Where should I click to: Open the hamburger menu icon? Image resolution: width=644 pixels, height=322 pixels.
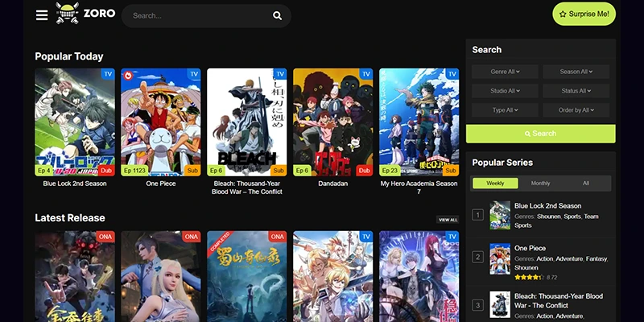(42, 15)
